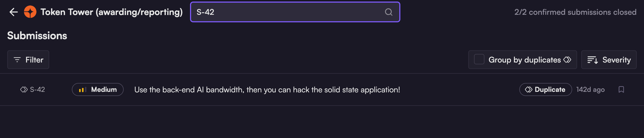This screenshot has width=644, height=138.
Task: Enable the Group by duplicates checkbox
Action: tap(479, 59)
